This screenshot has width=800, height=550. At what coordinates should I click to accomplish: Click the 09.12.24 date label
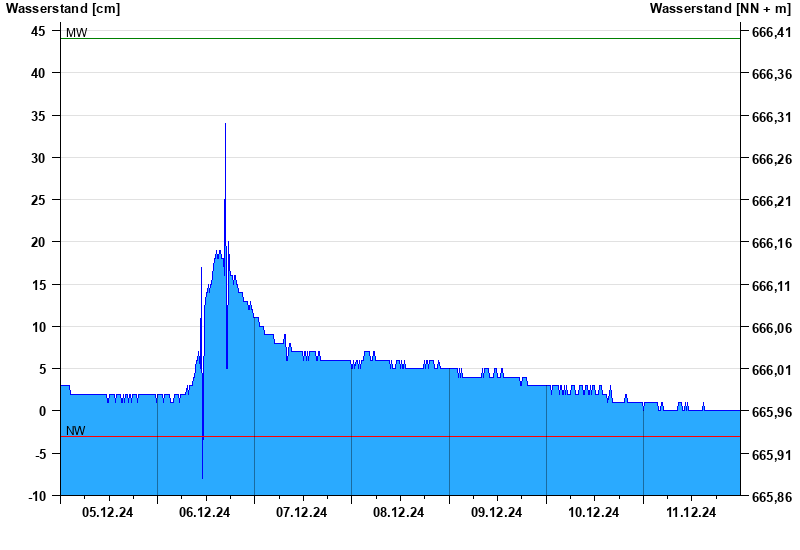click(x=497, y=513)
